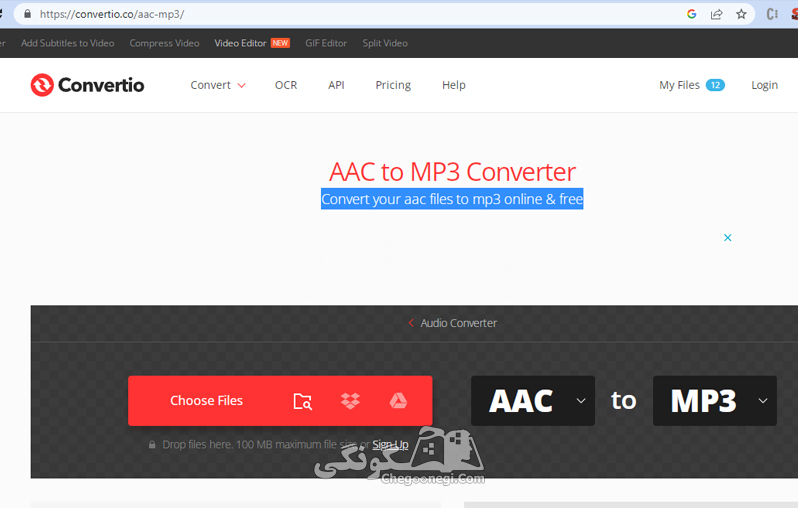Click the 12 files count badge

715,85
